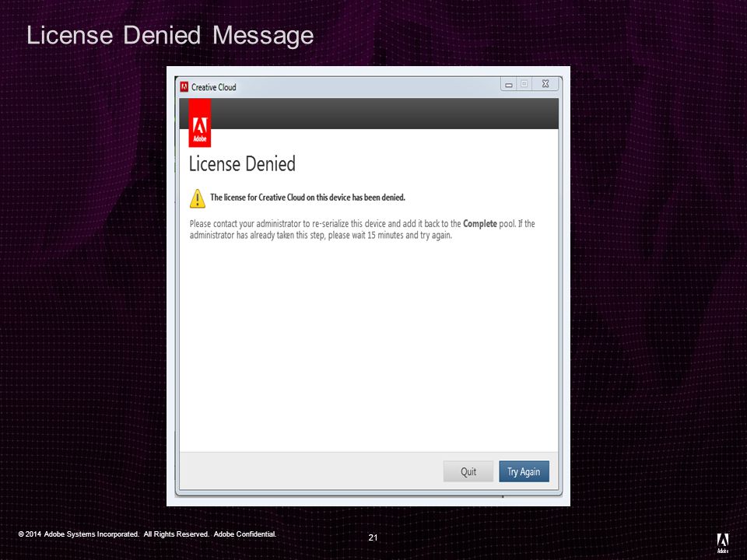Minimize the Creative Cloud window
The width and height of the screenshot is (747, 560).
click(508, 84)
